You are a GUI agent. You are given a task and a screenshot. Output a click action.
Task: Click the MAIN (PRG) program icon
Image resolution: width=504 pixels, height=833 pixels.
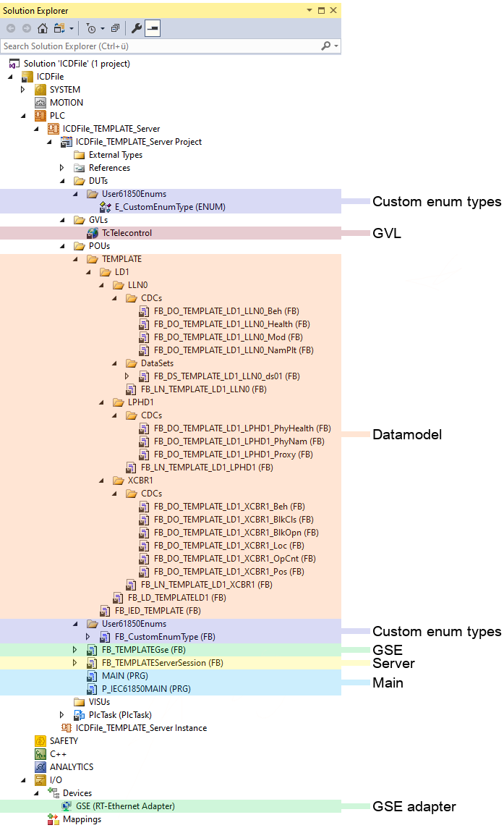tap(93, 676)
